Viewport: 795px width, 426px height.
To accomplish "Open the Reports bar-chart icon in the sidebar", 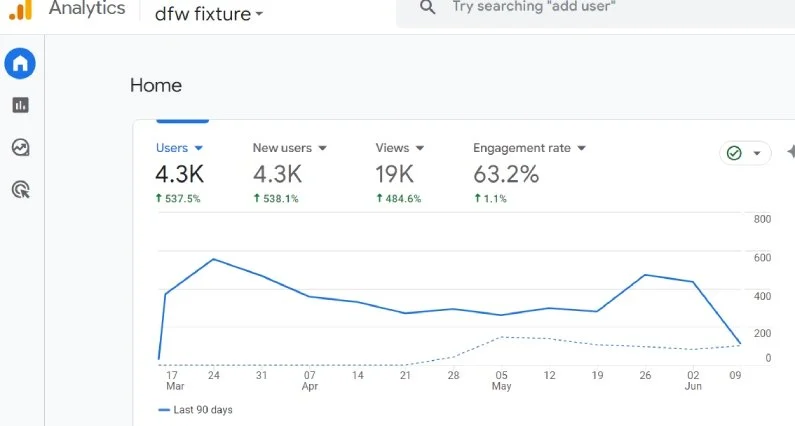I will pos(20,105).
